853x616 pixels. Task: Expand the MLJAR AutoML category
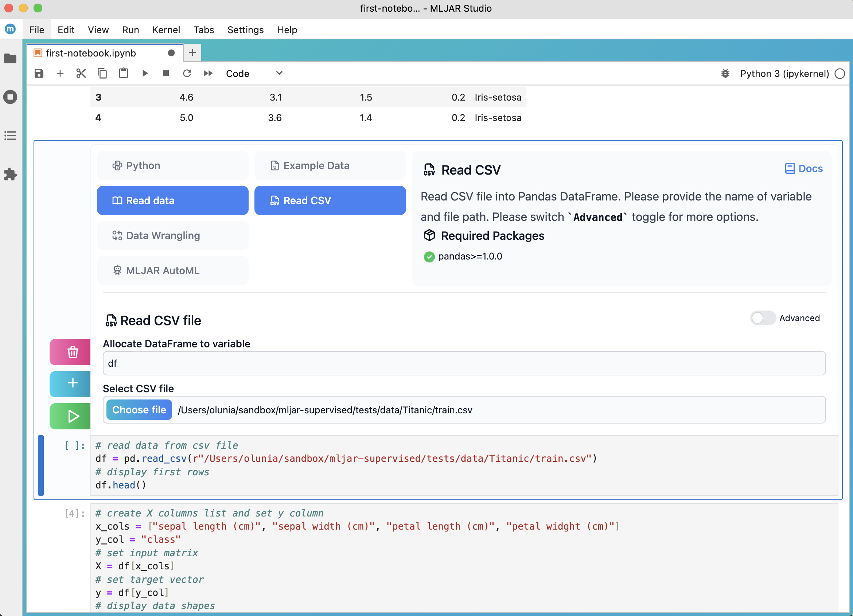[173, 270]
